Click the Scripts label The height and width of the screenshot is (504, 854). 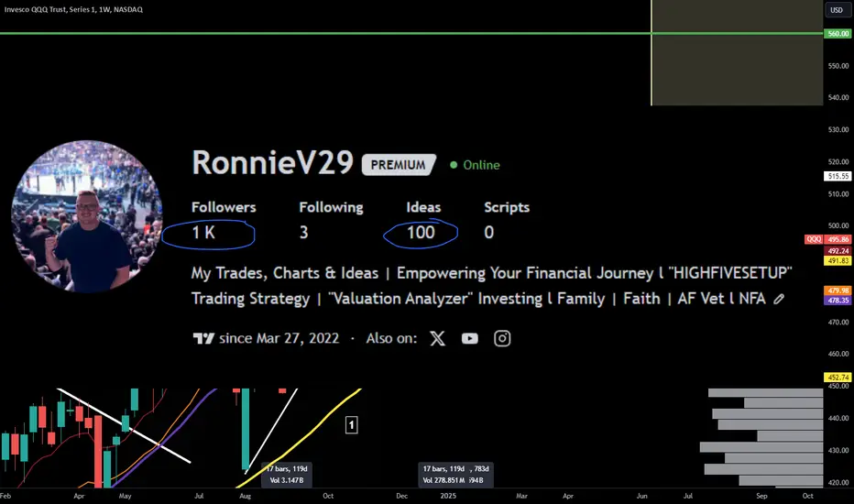tap(507, 207)
